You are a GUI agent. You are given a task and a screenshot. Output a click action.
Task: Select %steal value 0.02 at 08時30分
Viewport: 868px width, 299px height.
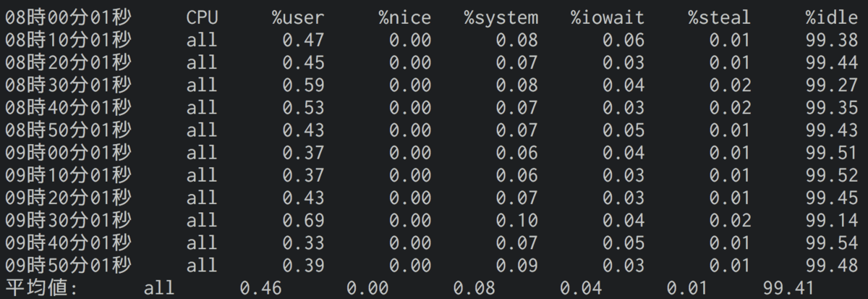pos(730,85)
